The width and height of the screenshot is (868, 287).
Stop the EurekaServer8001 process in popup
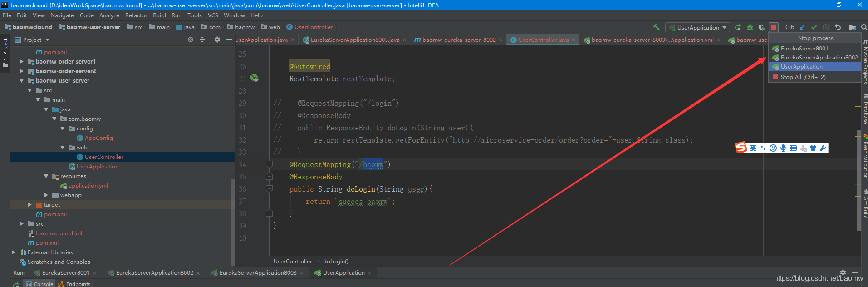click(x=814, y=49)
